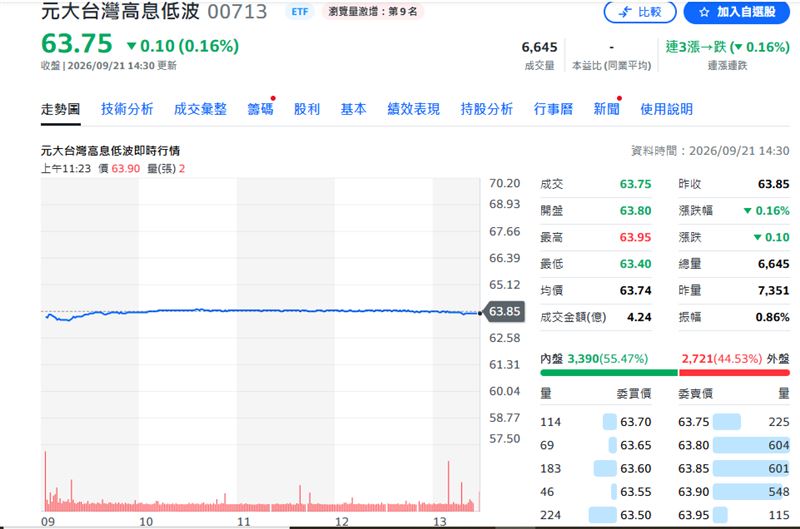The image size is (800, 529).
Task: Click the 12 o'clock time axis label
Action: point(342,521)
